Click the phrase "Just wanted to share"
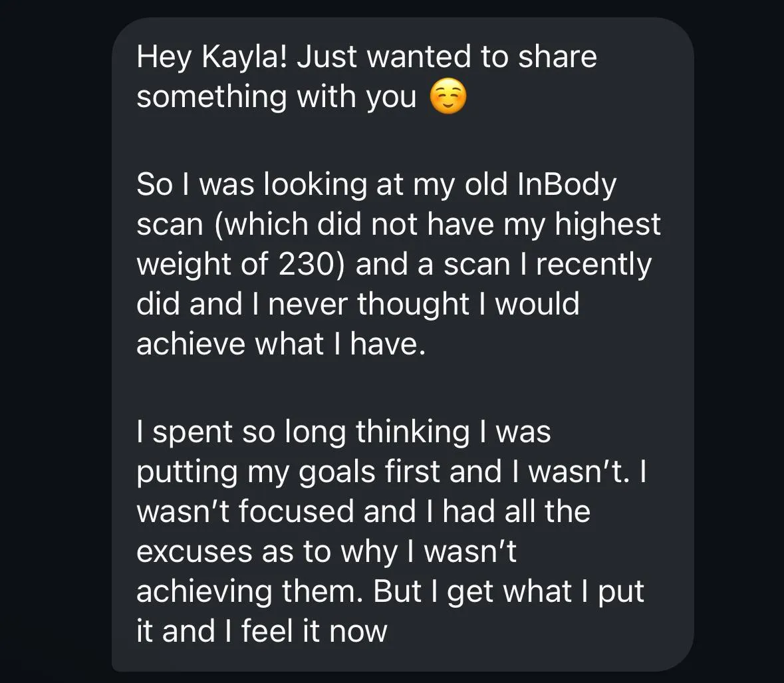The image size is (784, 683). coord(446,57)
